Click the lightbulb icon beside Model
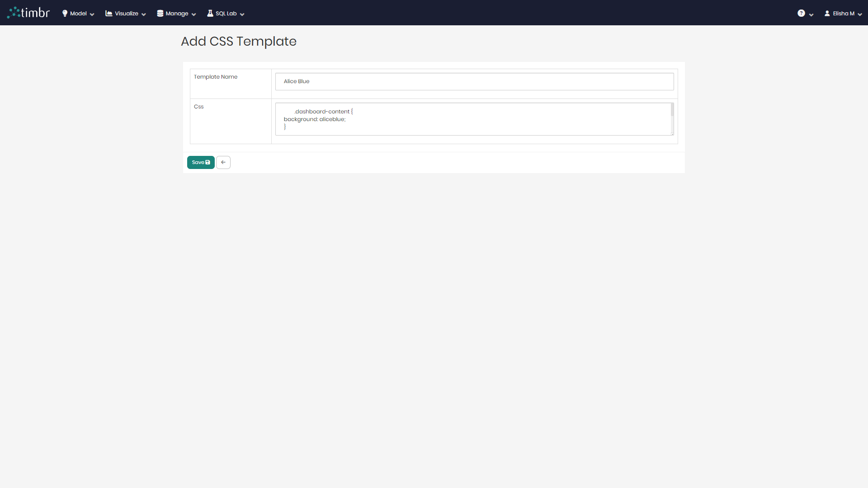The image size is (868, 488). click(x=64, y=13)
